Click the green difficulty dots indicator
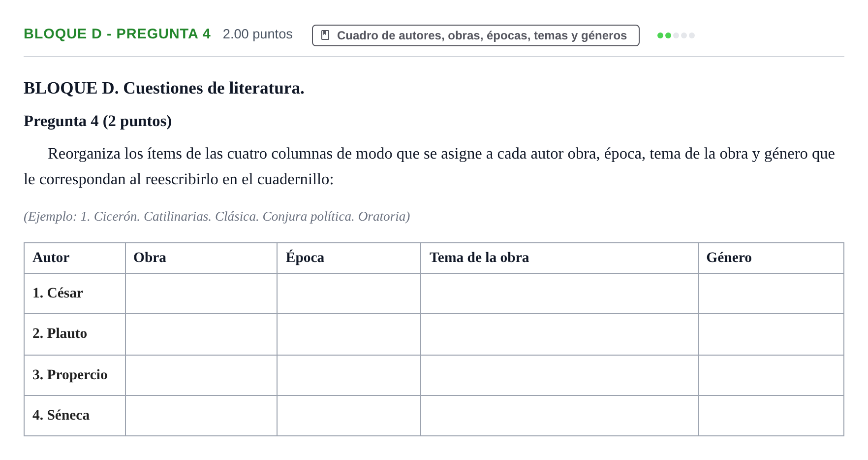The image size is (868, 460). (676, 35)
